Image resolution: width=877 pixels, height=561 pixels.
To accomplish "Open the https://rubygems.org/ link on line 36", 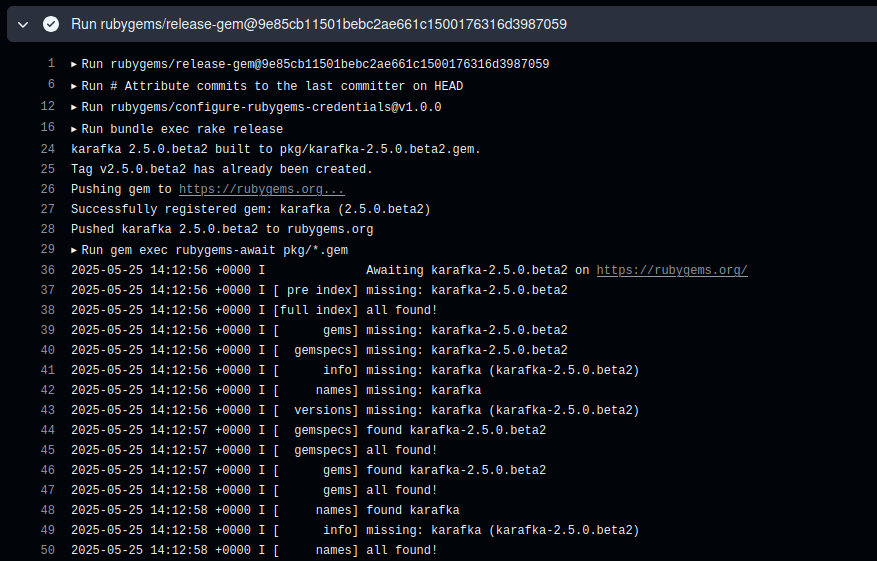I will (x=672, y=270).
